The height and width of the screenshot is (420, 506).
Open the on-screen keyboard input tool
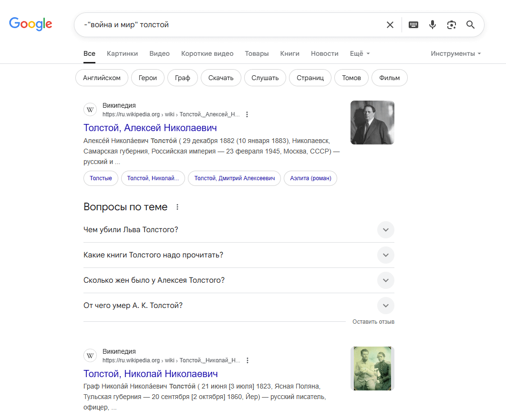click(x=413, y=25)
